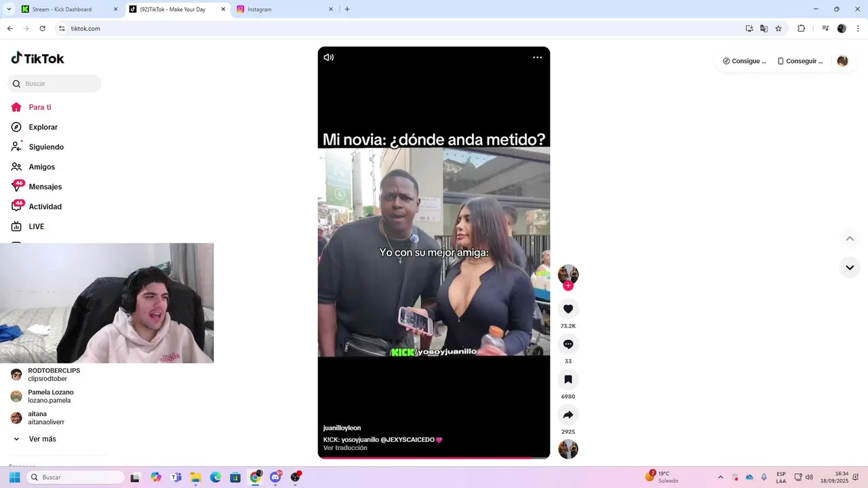
Task: Click the @JEXYSCAICEDO mention in the caption
Action: click(x=407, y=440)
